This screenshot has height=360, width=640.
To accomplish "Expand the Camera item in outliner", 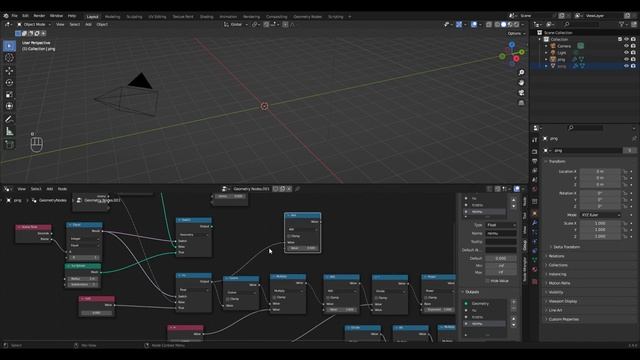I will point(547,46).
